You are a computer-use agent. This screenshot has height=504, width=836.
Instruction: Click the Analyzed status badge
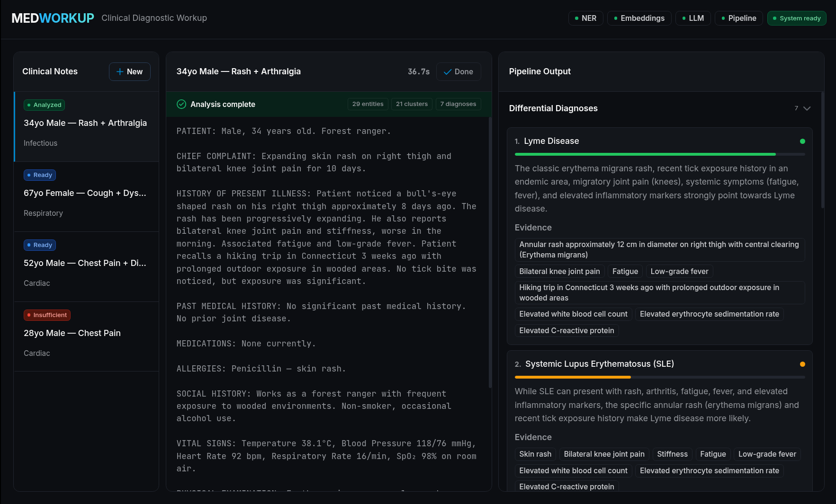pyautogui.click(x=44, y=105)
